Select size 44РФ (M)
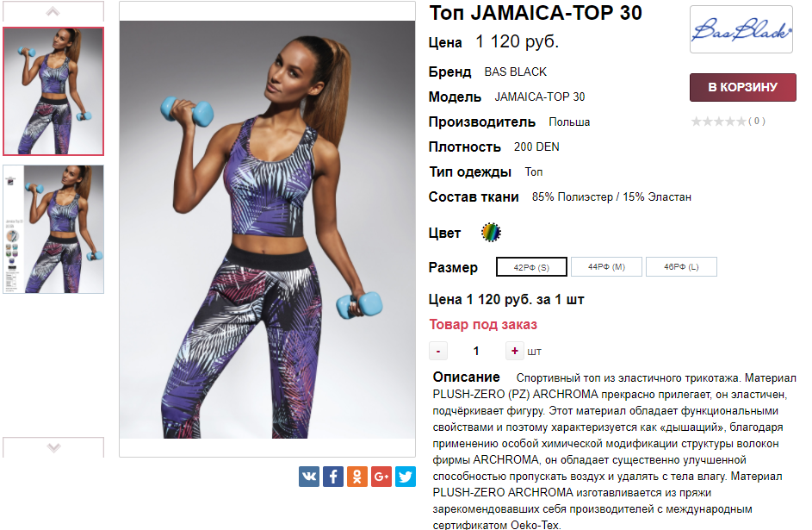812x530 pixels. tap(606, 267)
